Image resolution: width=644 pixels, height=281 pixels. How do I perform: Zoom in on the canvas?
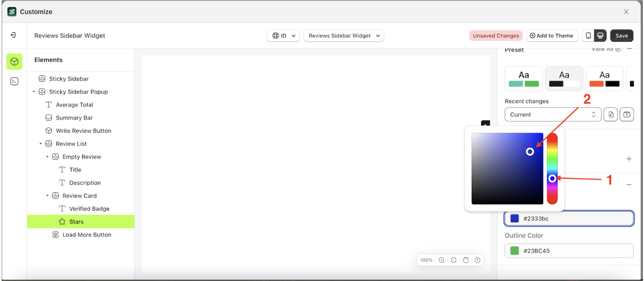[x=441, y=260]
